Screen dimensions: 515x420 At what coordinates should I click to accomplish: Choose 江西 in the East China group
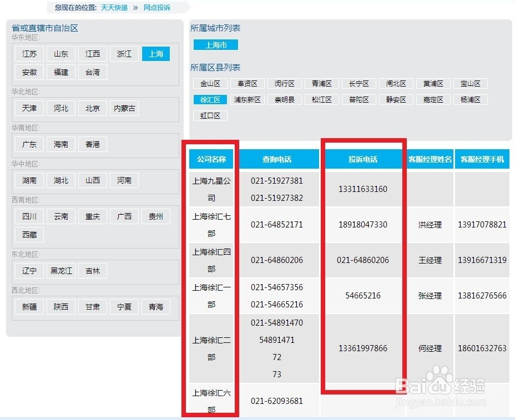tap(93, 54)
